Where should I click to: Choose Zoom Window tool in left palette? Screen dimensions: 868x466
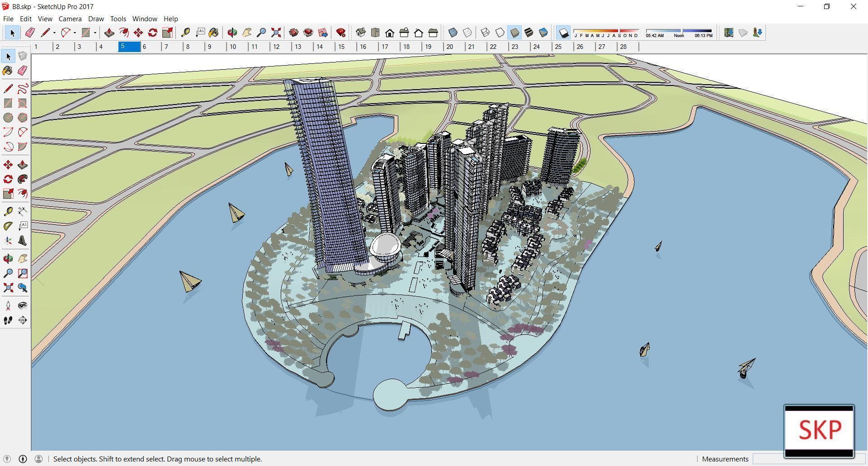[x=23, y=273]
